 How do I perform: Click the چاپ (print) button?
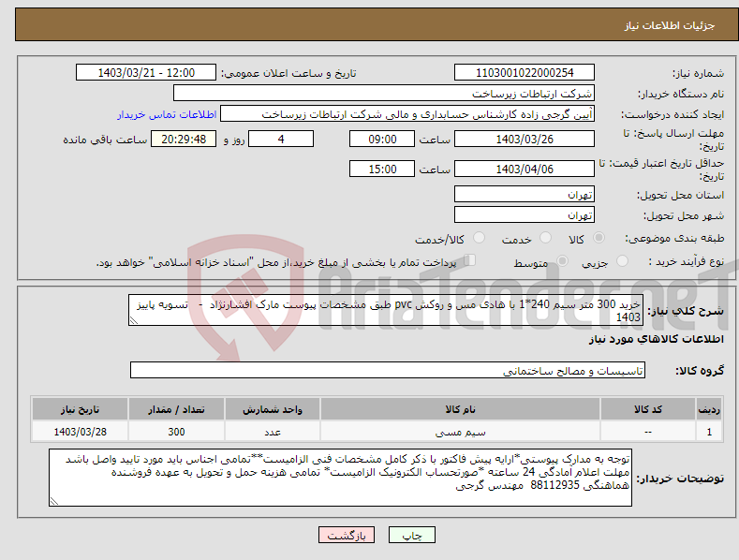click(411, 535)
